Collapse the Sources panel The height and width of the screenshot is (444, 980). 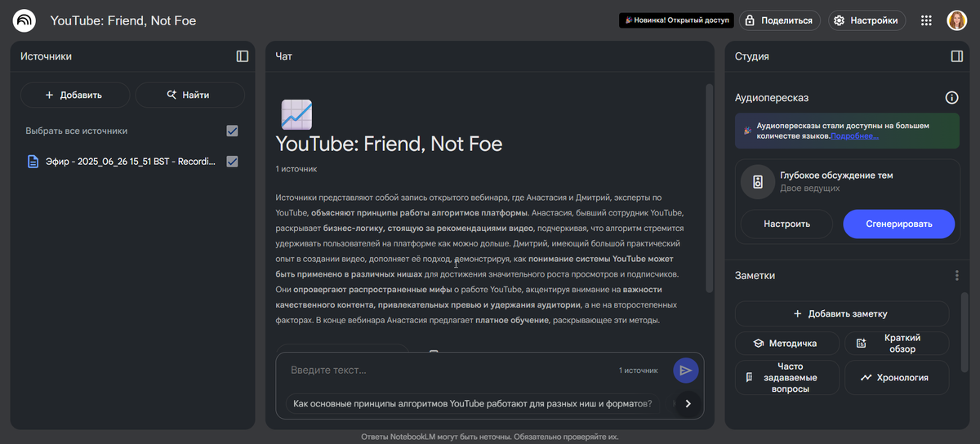(242, 56)
